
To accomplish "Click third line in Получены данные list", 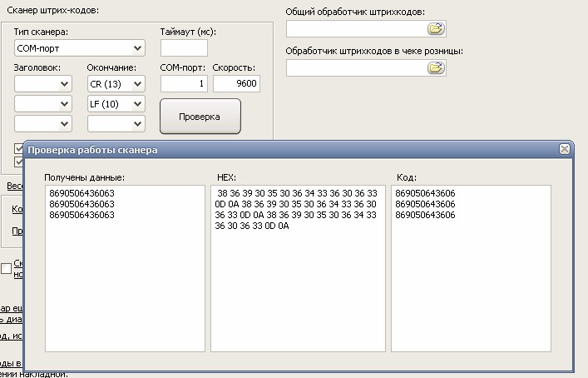I will (x=82, y=215).
